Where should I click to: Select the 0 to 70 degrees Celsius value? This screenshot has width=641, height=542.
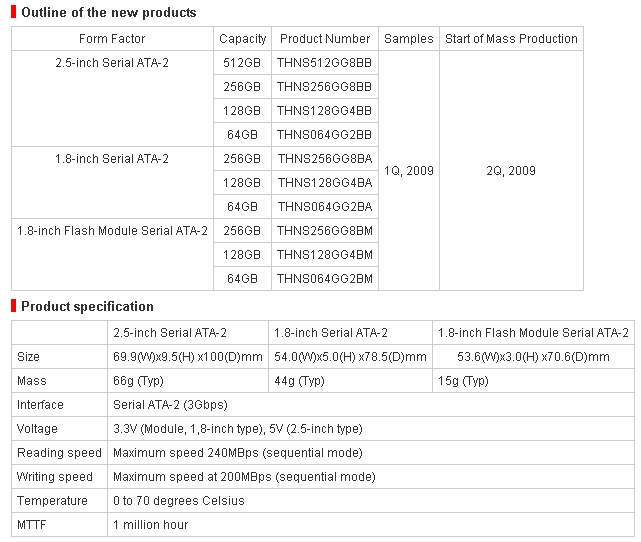click(179, 501)
